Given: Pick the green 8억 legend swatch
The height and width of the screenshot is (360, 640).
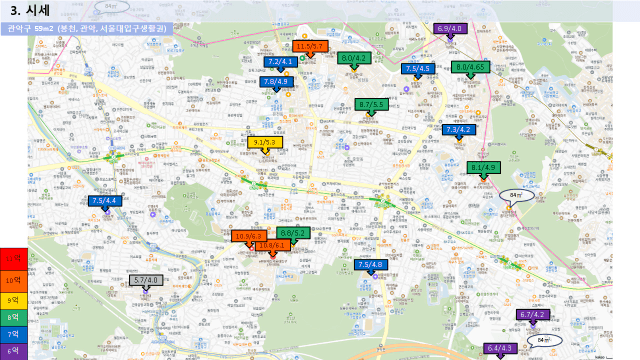Looking at the screenshot, I should [13, 318].
